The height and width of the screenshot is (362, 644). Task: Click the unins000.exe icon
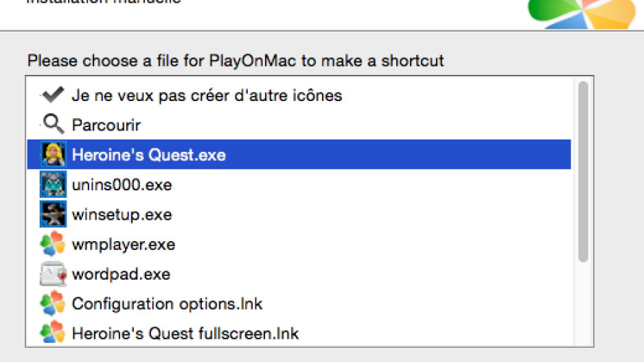point(53,185)
